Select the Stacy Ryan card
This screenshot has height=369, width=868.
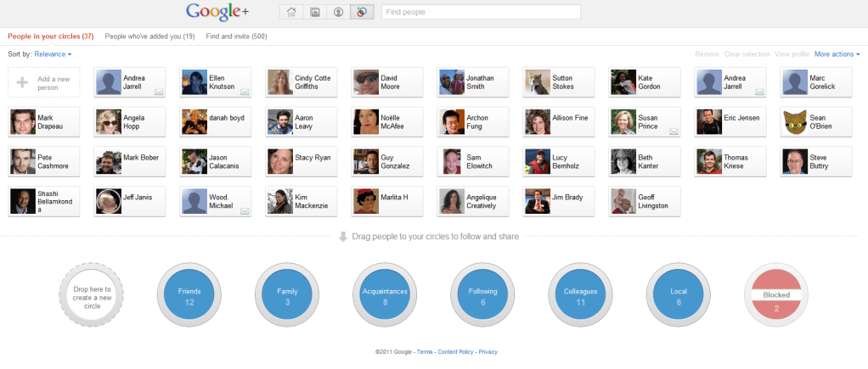302,161
